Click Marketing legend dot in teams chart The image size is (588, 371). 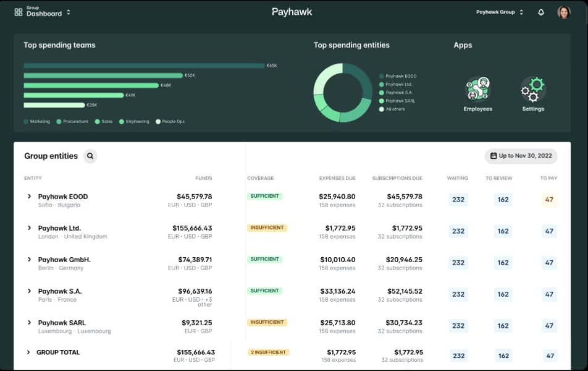(26, 122)
